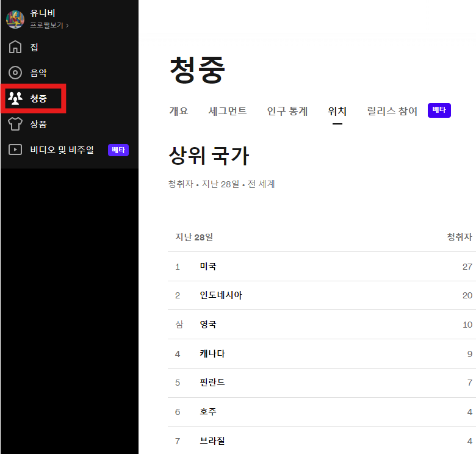Click the 지난 28일 column header

(193, 237)
